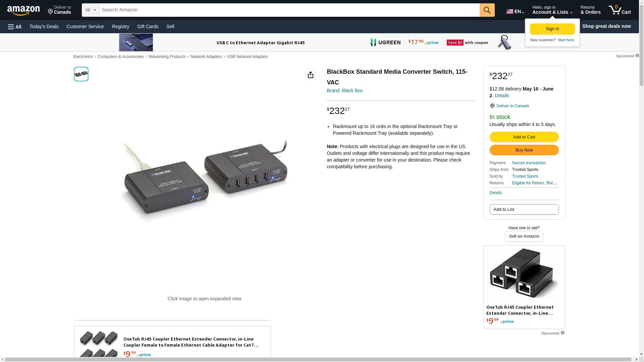Click into the Search Amazon field
This screenshot has width=644, height=362.
pyautogui.click(x=289, y=10)
